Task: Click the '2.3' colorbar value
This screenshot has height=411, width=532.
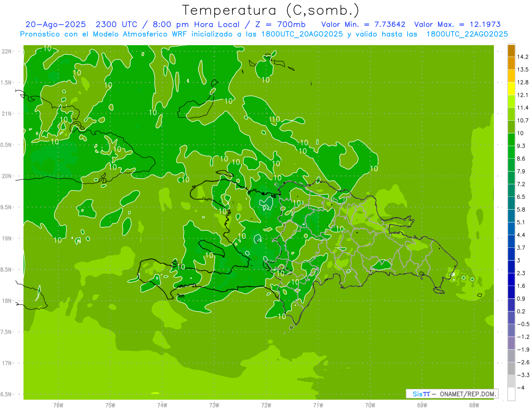Action: coord(521,273)
